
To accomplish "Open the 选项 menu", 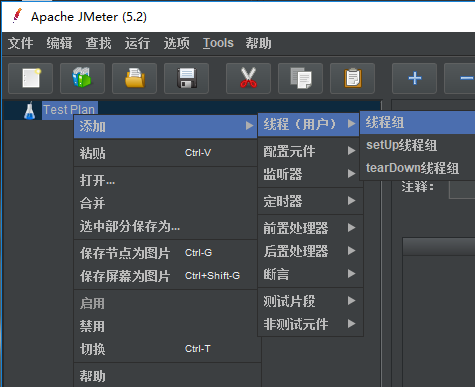I will click(x=176, y=43).
